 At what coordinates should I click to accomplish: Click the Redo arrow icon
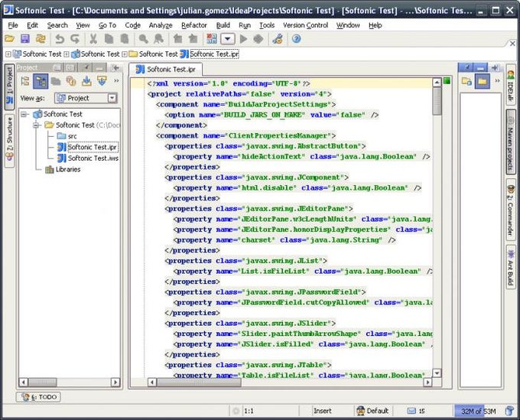(75, 39)
